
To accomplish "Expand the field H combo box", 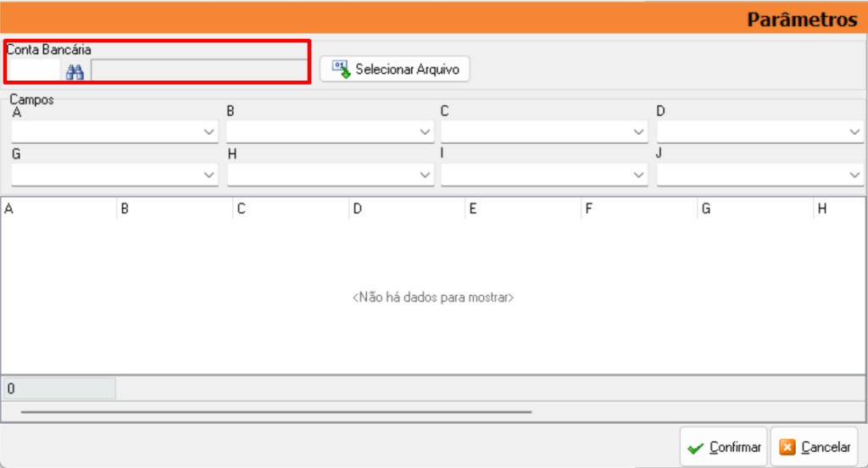I will coord(330,175).
